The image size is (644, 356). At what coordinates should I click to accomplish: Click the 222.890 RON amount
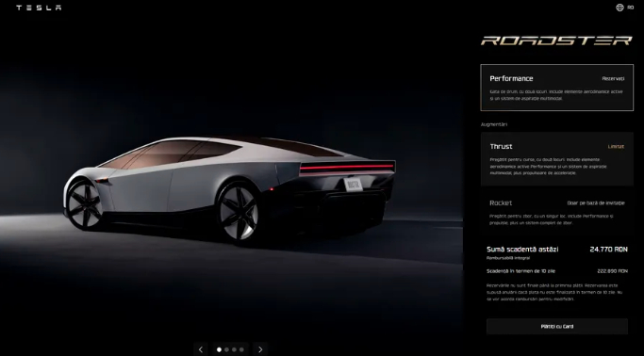(612, 271)
